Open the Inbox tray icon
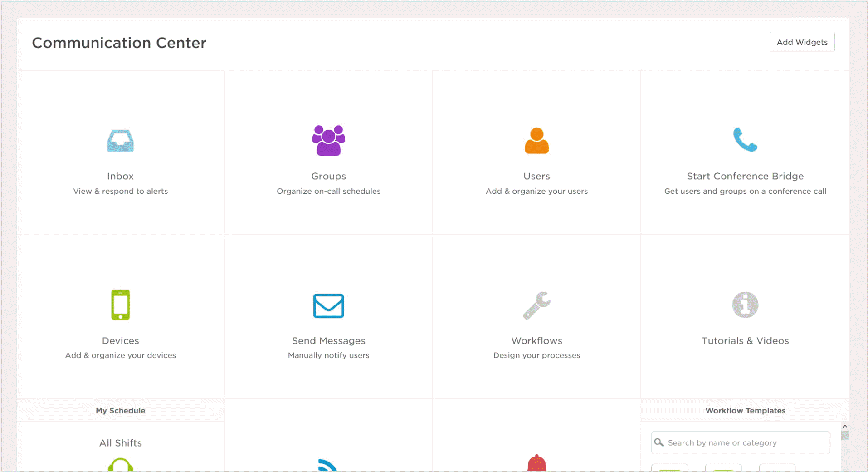Screen dimensions: 868x472 [x=120, y=141]
